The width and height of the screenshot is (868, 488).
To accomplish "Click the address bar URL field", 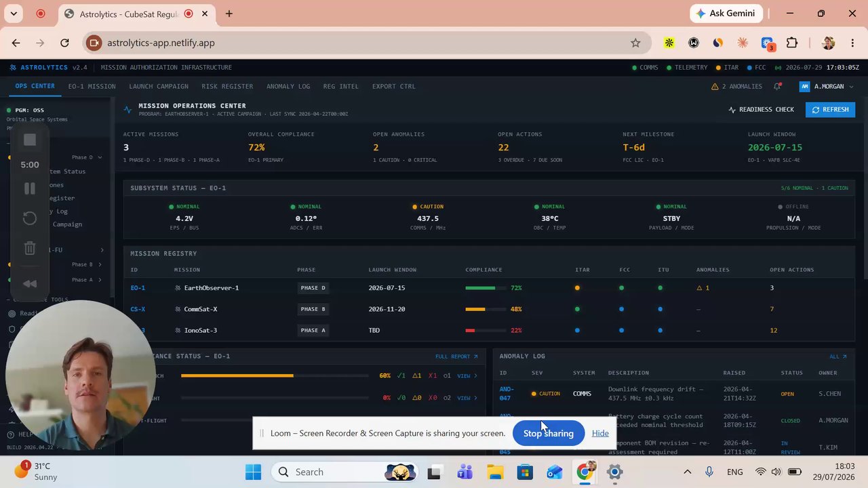I will (x=366, y=43).
